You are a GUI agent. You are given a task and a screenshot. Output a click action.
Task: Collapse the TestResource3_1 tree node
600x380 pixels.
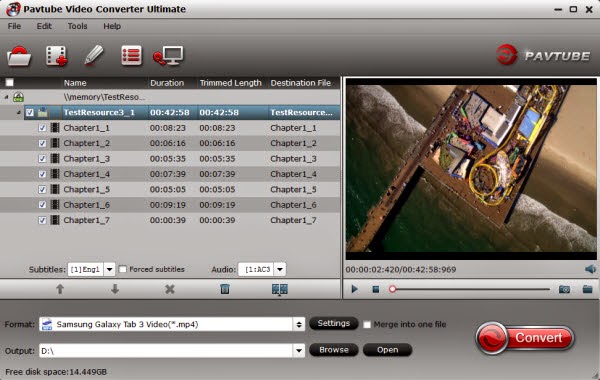[19, 113]
